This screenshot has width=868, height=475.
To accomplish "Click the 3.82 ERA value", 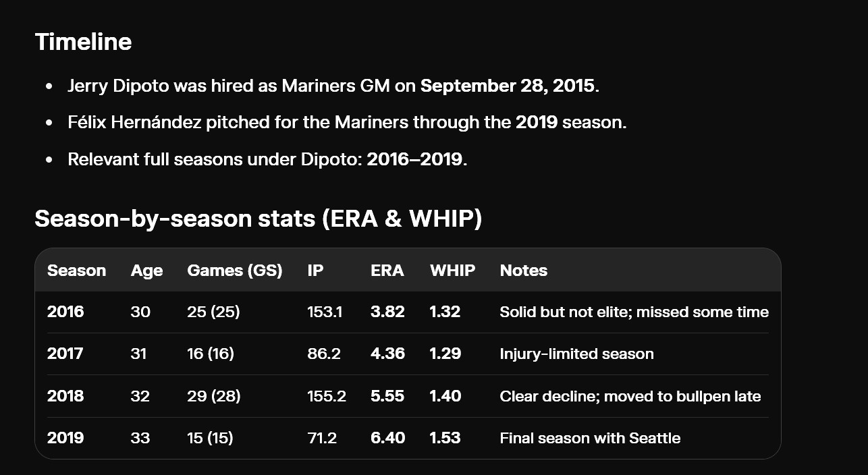I will 387,312.
